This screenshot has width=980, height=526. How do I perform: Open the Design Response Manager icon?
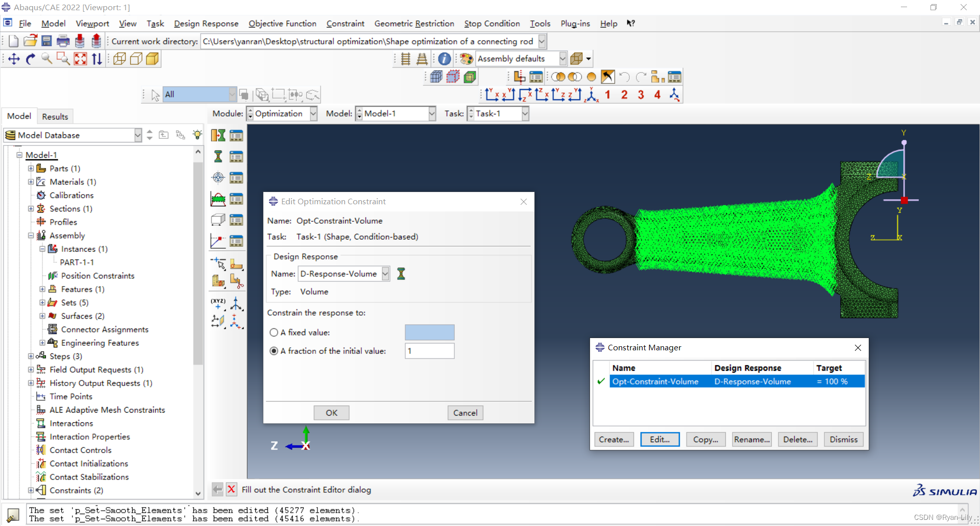point(236,156)
